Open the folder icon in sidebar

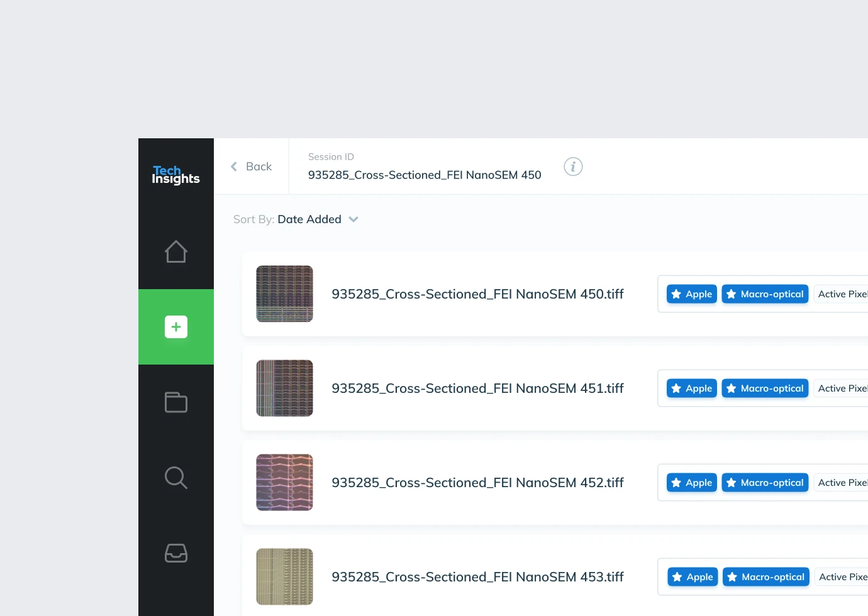pos(176,402)
